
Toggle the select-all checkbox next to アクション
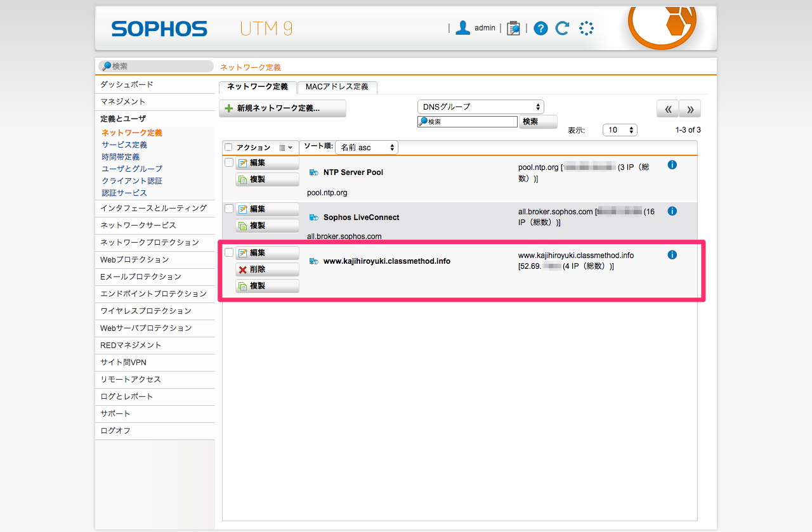click(228, 148)
